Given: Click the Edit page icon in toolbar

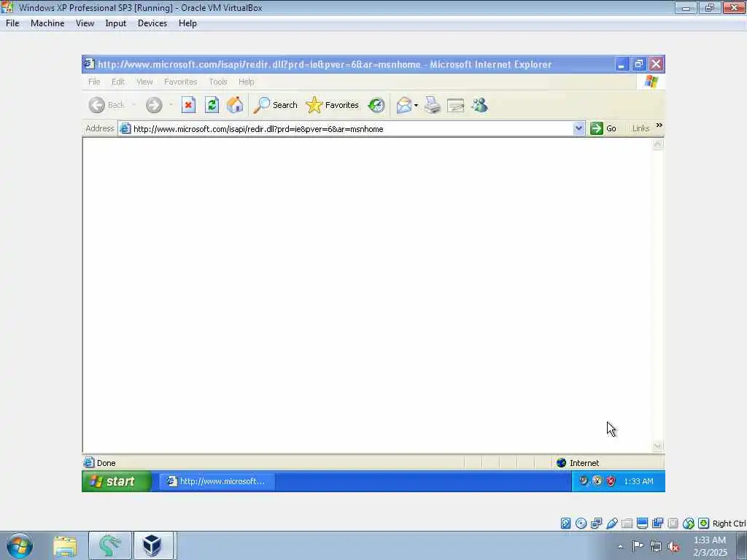Looking at the screenshot, I should coord(456,105).
